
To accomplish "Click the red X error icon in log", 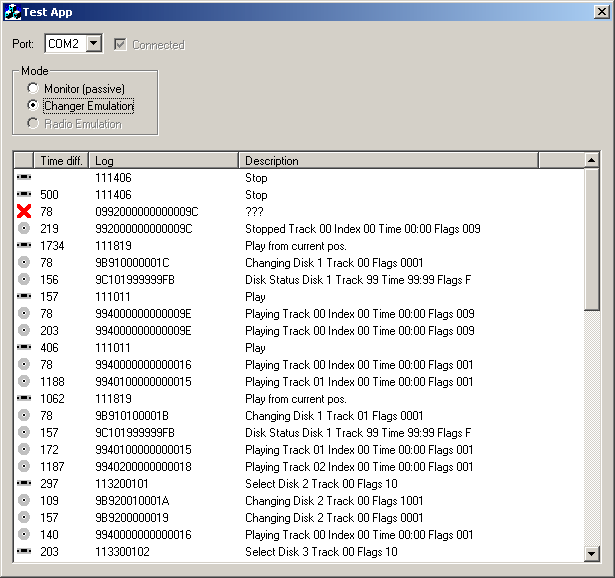I will [x=24, y=212].
